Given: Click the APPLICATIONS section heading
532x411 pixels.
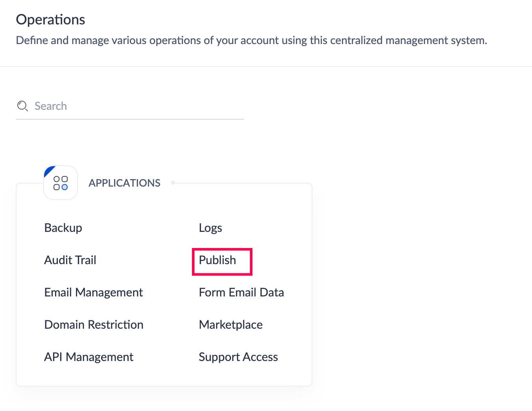Looking at the screenshot, I should pyautogui.click(x=124, y=183).
